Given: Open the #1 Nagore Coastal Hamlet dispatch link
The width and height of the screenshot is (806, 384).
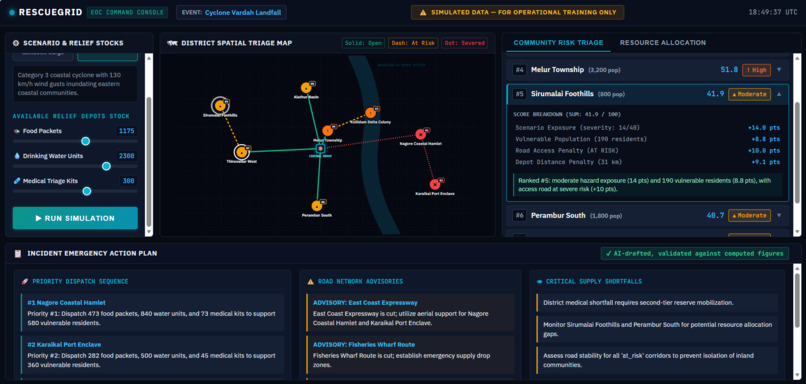Looking at the screenshot, I should 66,303.
